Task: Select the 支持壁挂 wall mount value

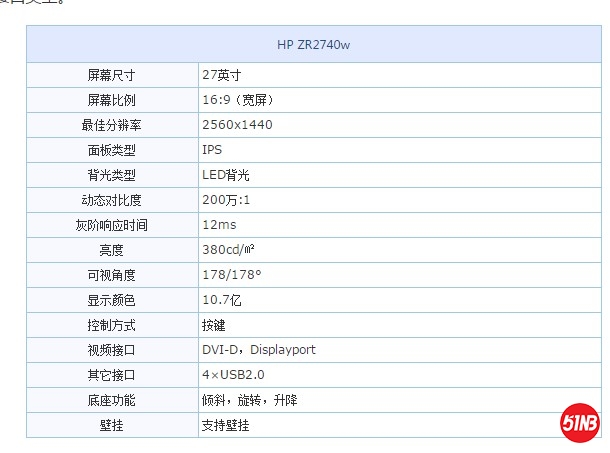Action: pyautogui.click(x=225, y=425)
